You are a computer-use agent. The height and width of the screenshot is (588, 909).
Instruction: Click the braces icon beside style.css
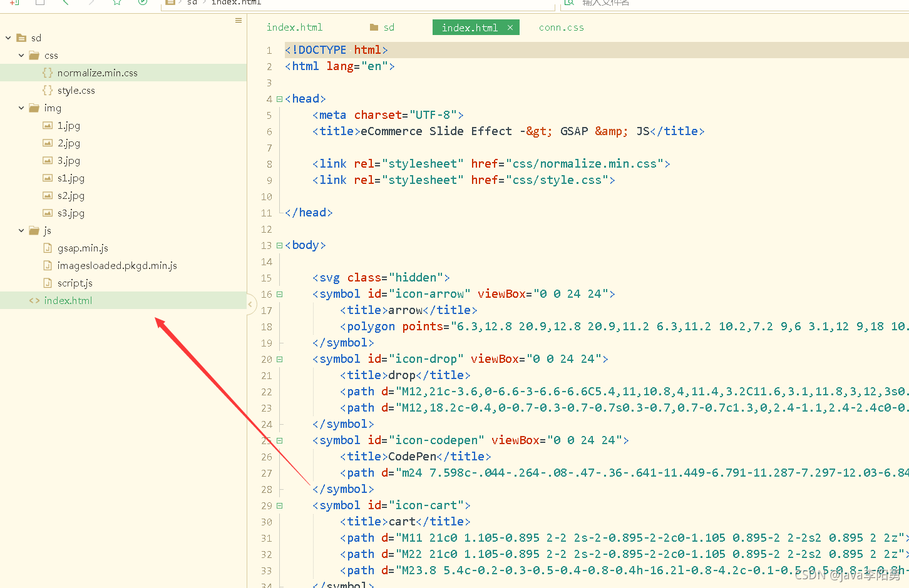click(x=48, y=91)
